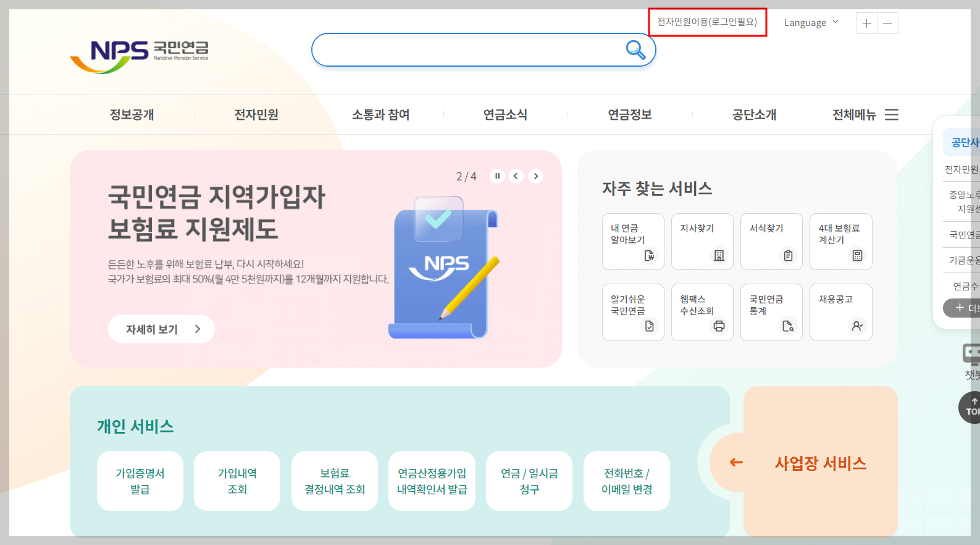Open 내 연금 알아보기 service

pyautogui.click(x=633, y=242)
